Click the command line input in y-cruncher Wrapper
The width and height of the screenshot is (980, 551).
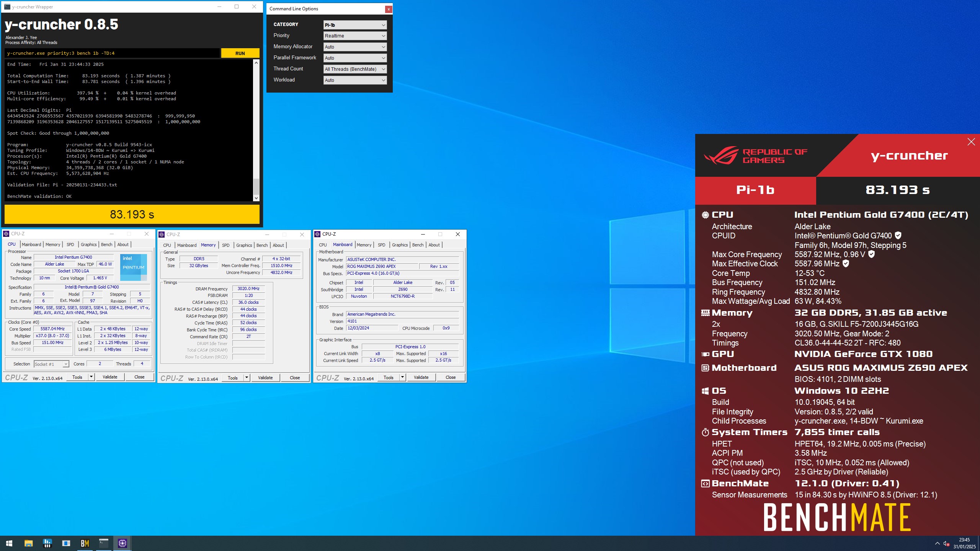tap(113, 53)
